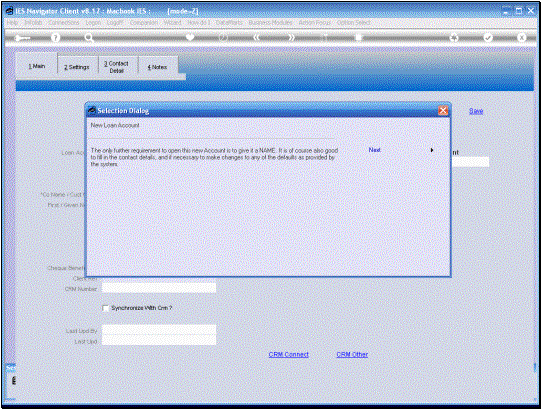This screenshot has height=409, width=541.
Task: Click the Save link
Action: [x=476, y=111]
